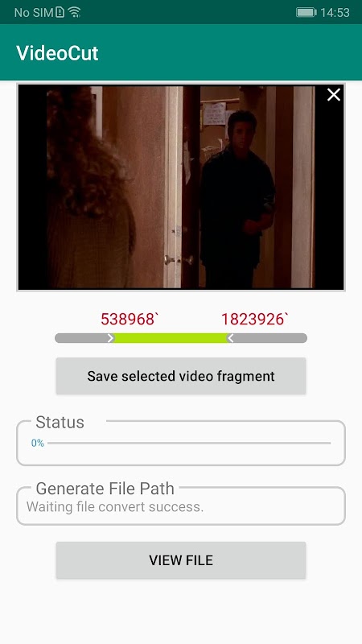Click the left range start handle arrow
The height and width of the screenshot is (644, 362).
coord(110,338)
